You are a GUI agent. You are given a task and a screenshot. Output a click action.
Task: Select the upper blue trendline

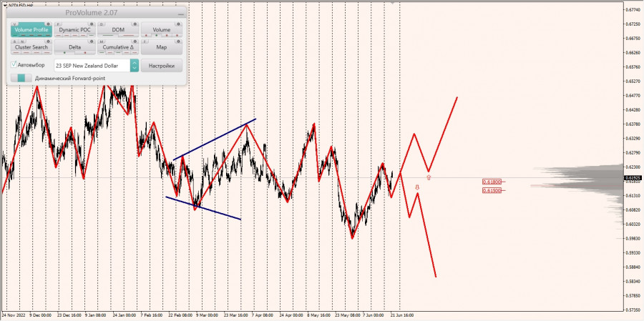[215, 139]
